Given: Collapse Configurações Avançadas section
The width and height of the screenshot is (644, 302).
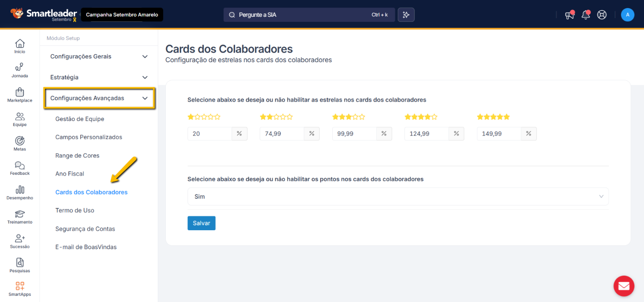Looking at the screenshot, I should (x=99, y=98).
